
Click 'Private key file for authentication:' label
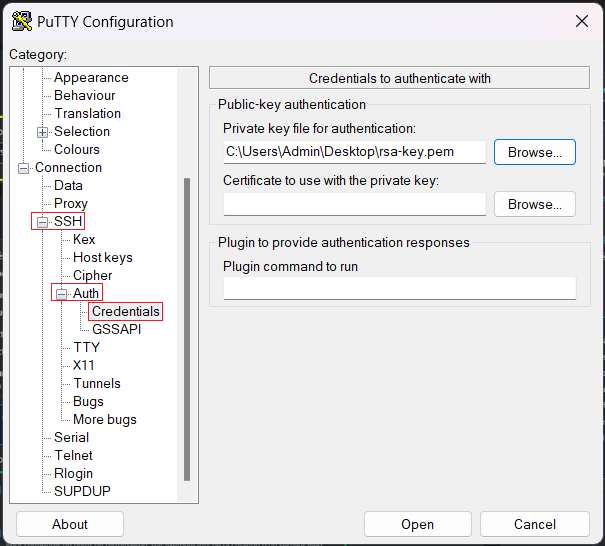pos(319,128)
